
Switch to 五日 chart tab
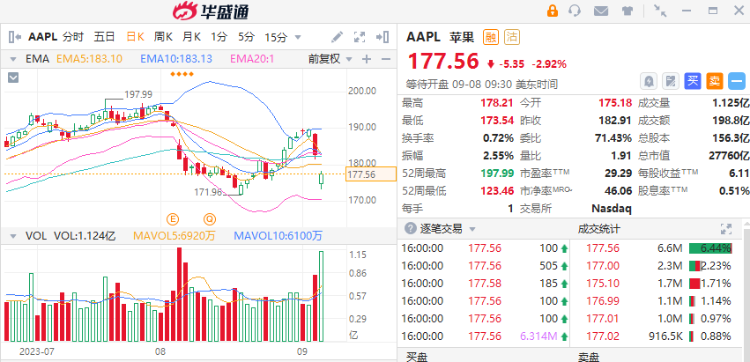[x=104, y=37]
